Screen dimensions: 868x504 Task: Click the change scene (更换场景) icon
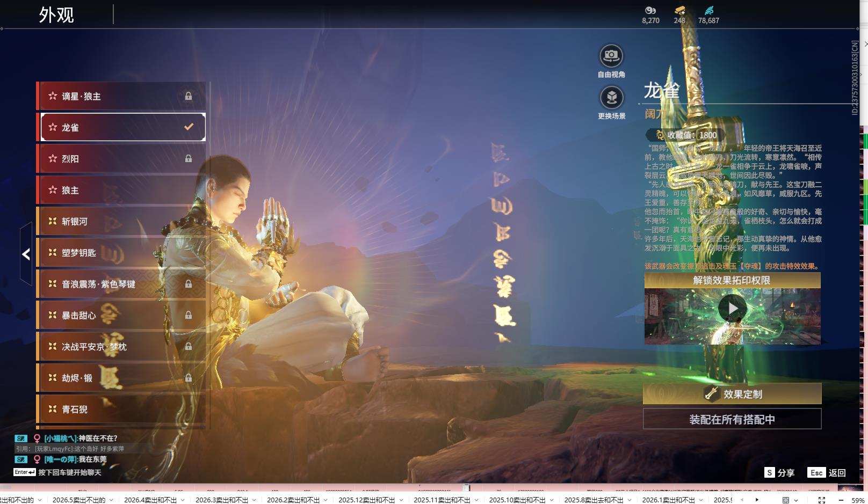point(611,97)
